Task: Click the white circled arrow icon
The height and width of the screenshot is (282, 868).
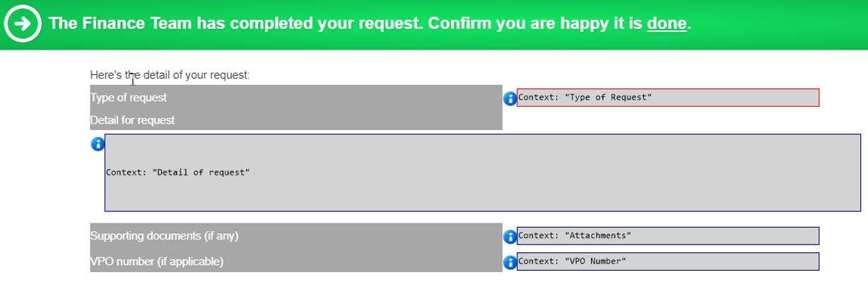Action: (23, 24)
